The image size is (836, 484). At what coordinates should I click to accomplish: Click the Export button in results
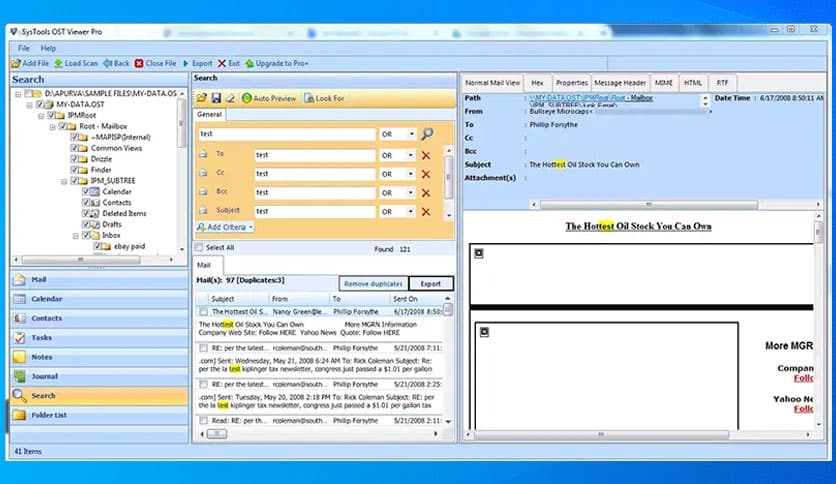click(431, 284)
